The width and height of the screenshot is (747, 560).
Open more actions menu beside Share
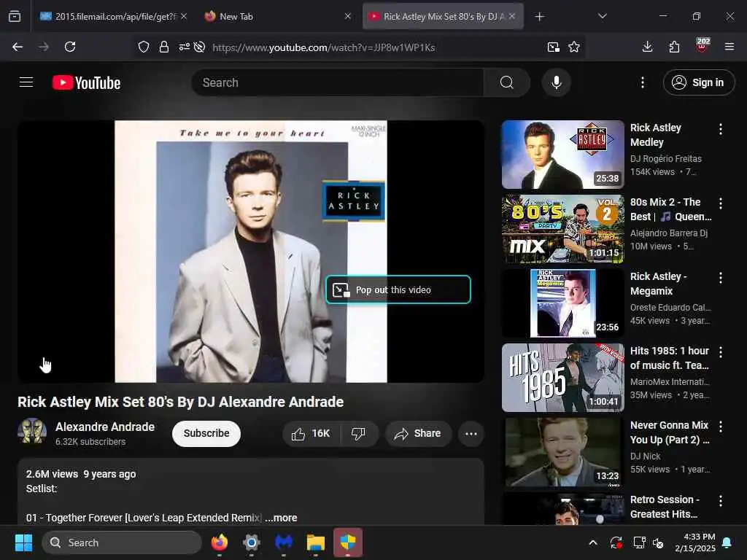tap(471, 433)
